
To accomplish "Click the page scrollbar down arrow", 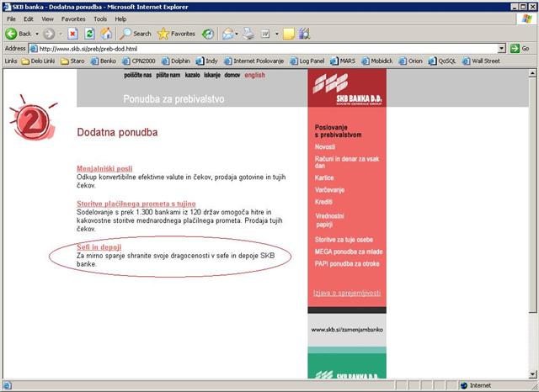I will point(532,374).
